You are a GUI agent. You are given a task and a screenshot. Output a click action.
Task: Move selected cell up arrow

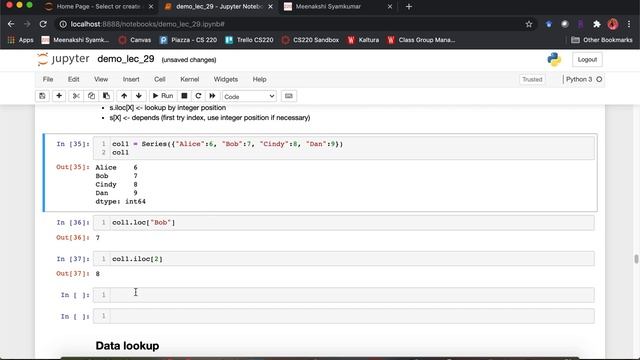pyautogui.click(x=124, y=96)
